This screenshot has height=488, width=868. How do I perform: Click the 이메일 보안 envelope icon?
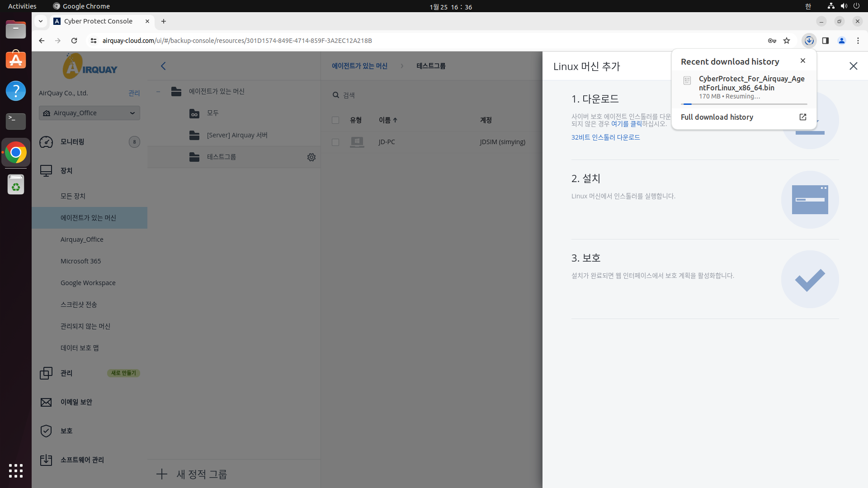tap(46, 402)
